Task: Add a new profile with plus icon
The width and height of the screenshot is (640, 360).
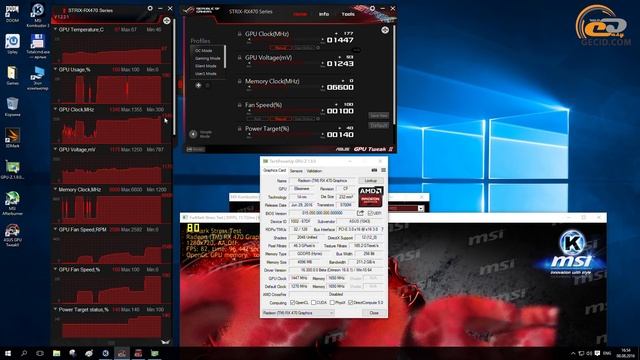Action: pyautogui.click(x=198, y=85)
